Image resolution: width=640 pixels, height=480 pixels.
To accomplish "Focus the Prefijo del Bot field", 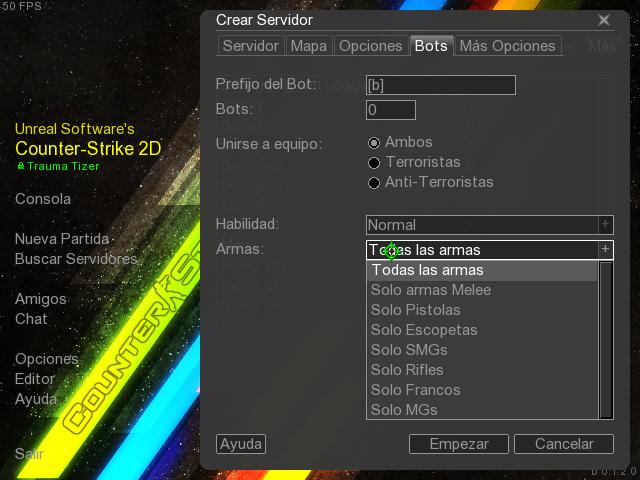I will 441,85.
